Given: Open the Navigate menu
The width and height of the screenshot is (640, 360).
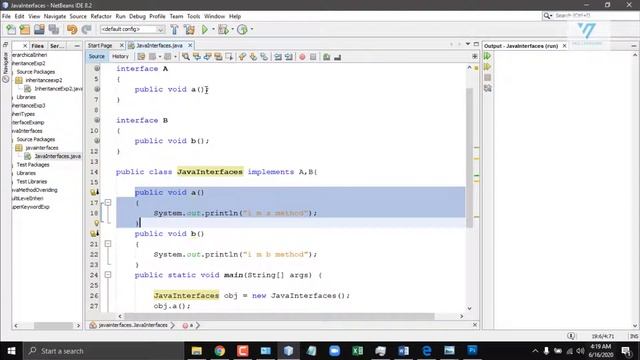Looking at the screenshot, I should (55, 16).
